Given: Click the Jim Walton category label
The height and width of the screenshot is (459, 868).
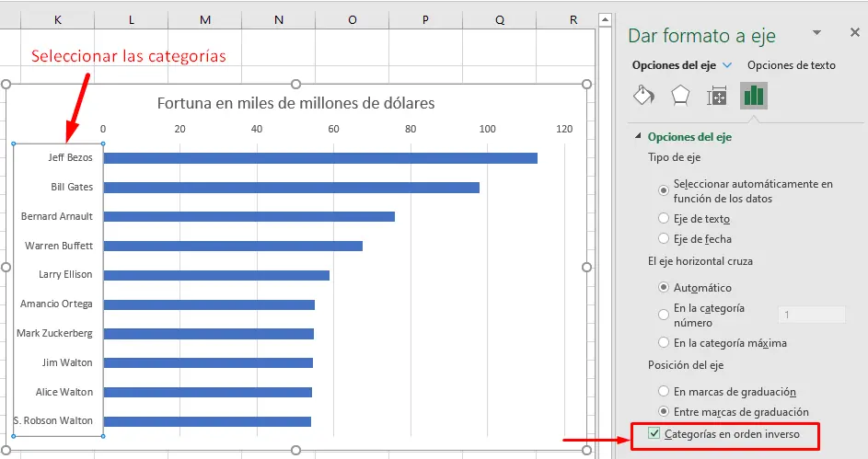Looking at the screenshot, I should click(x=67, y=362).
